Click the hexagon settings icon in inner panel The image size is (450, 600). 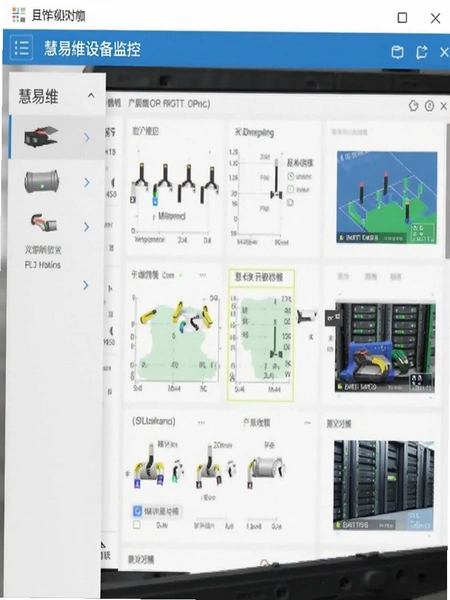413,106
